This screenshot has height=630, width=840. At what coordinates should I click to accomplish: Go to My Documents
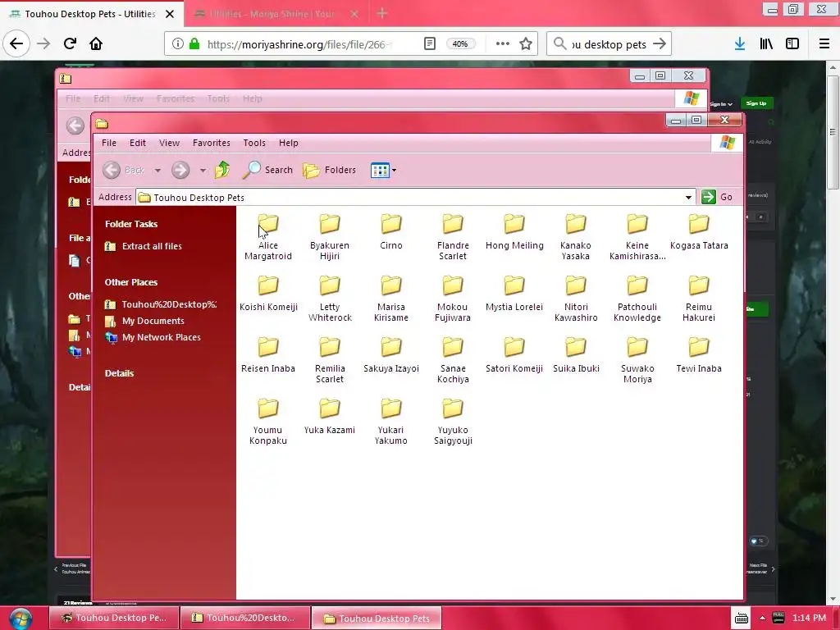click(144, 321)
